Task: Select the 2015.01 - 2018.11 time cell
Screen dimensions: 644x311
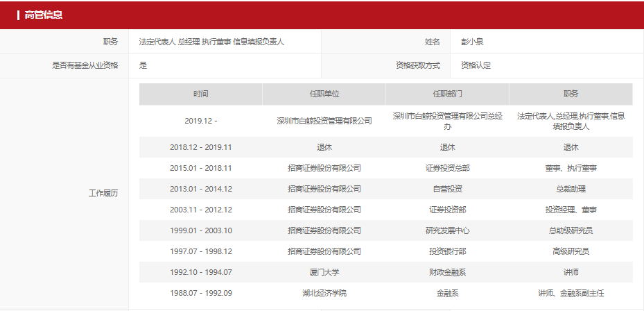Action: coord(201,168)
